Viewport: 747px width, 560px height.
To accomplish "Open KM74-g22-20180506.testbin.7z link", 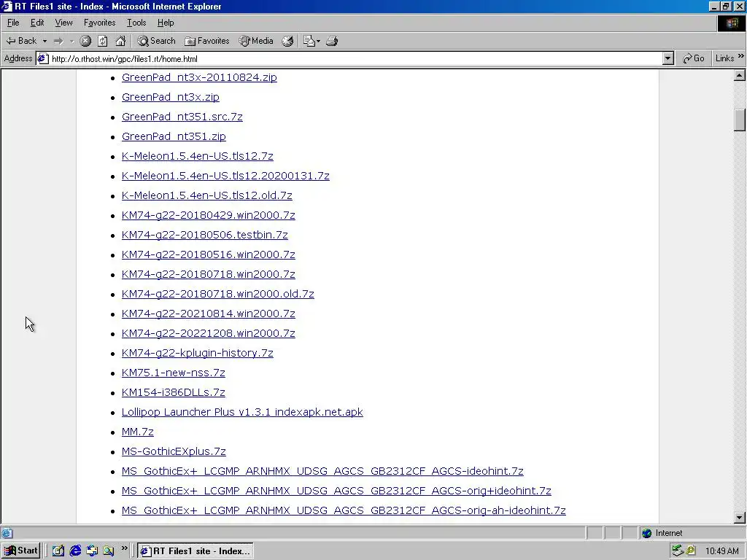I will point(205,235).
